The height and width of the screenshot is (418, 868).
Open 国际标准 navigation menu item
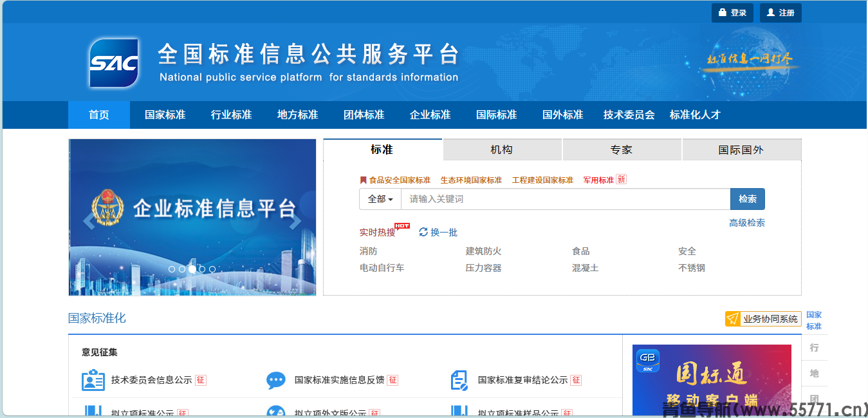(x=497, y=115)
